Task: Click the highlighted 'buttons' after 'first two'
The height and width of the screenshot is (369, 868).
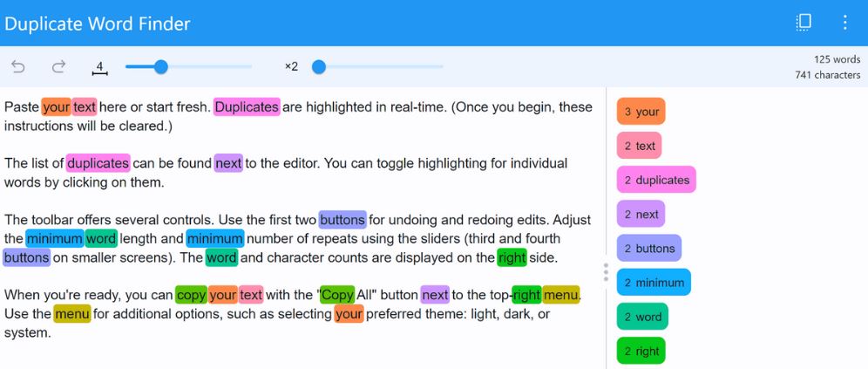Action: (342, 220)
